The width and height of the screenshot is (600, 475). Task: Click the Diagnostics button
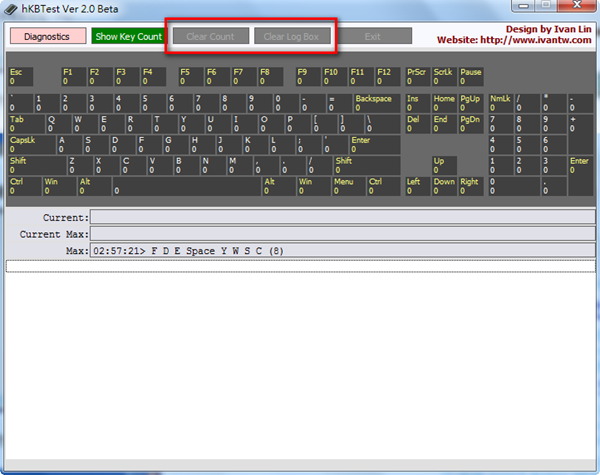point(47,36)
